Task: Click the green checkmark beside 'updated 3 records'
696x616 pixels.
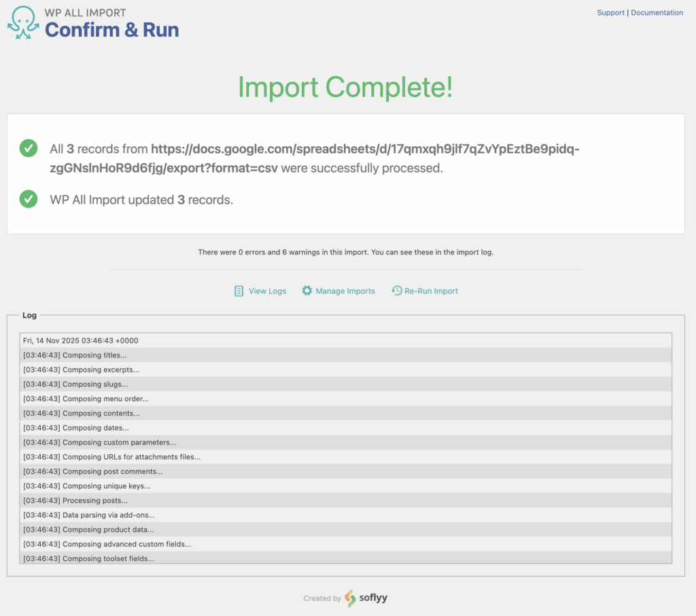Action: pos(28,200)
